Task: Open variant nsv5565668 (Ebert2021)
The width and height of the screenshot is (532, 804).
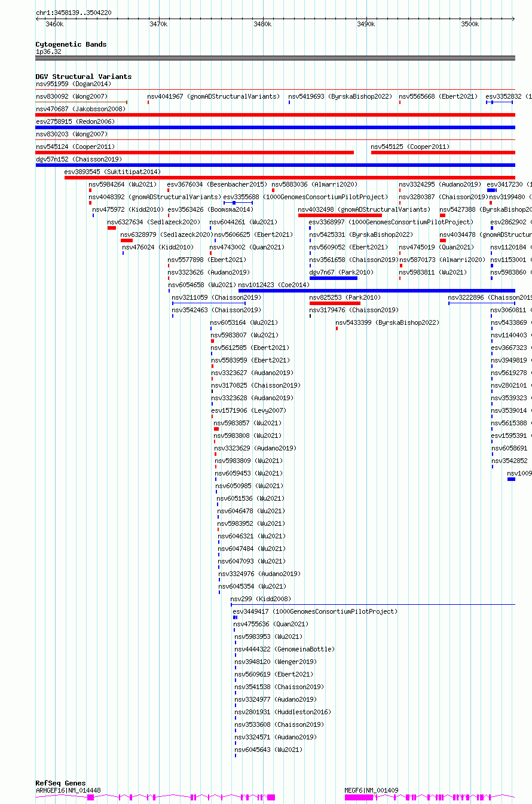Action: click(x=439, y=96)
